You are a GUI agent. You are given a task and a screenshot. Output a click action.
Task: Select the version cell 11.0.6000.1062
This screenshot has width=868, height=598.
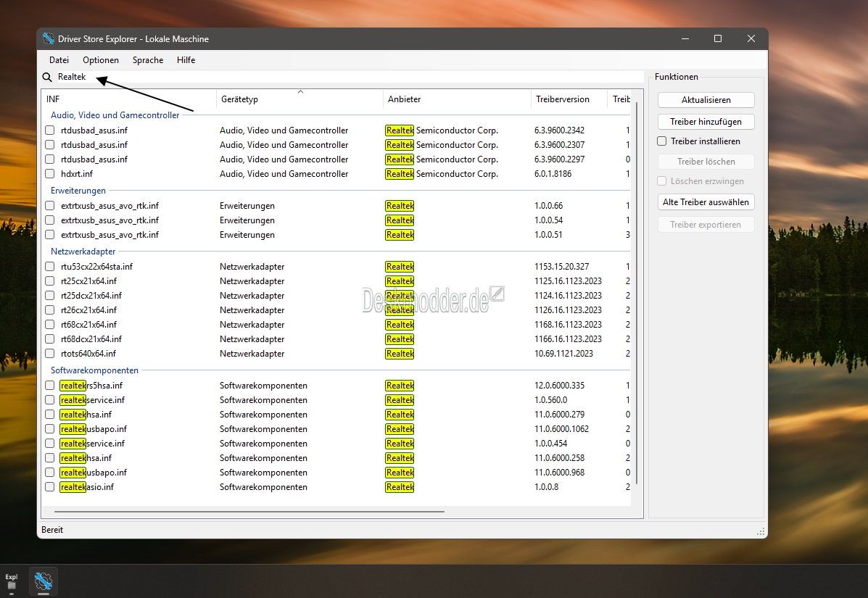pos(561,428)
